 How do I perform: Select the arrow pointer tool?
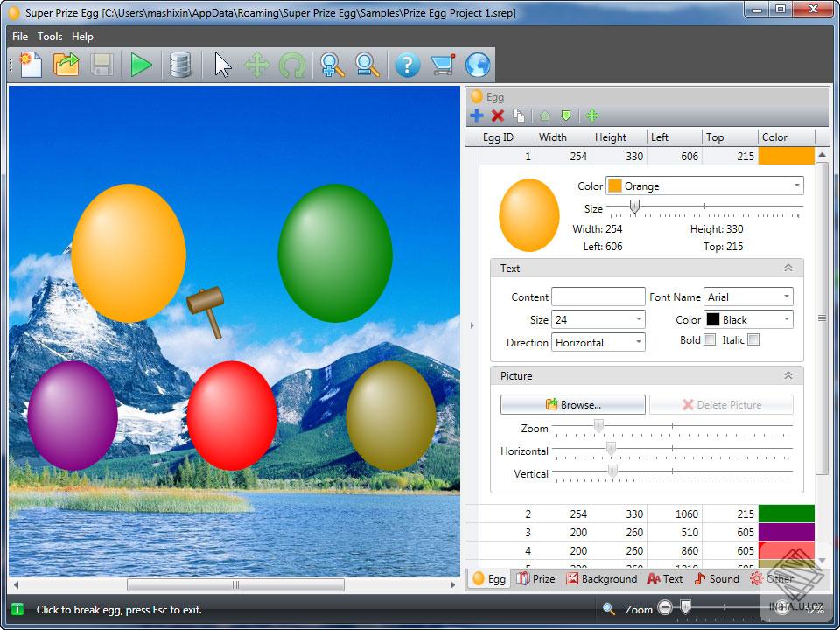[x=223, y=66]
